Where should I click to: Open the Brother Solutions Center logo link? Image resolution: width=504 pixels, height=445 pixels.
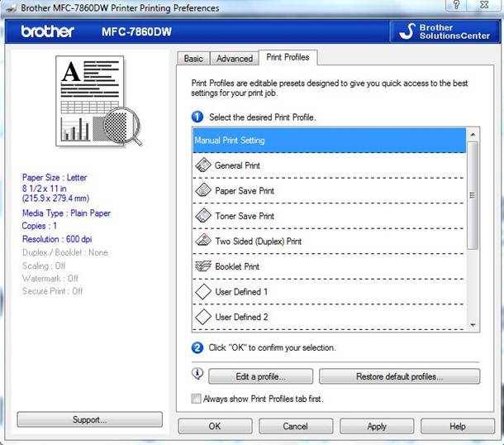click(x=443, y=31)
